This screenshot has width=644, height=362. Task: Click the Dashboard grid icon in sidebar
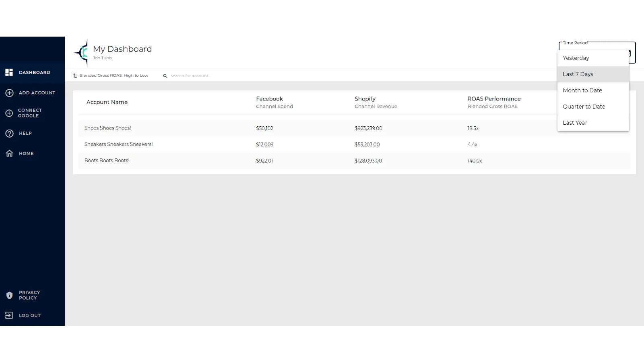(x=9, y=72)
